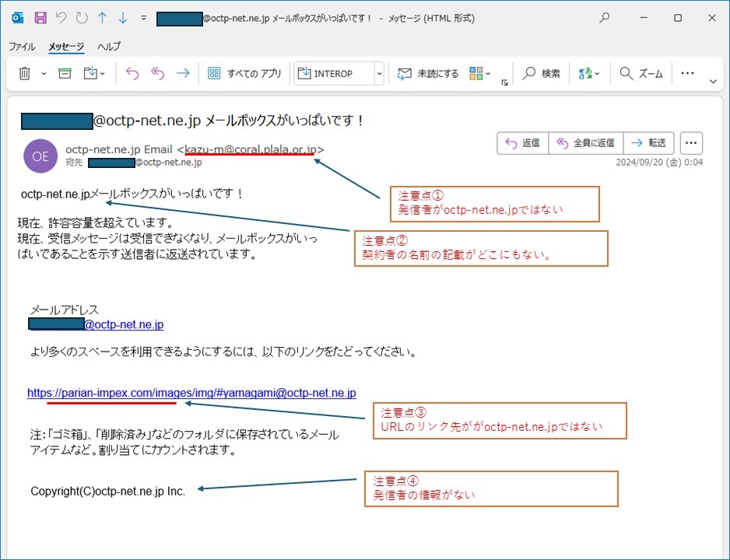Viewport: 730px width, 560px height.
Task: Click the ellipsis beside the 転送 button
Action: [690, 143]
